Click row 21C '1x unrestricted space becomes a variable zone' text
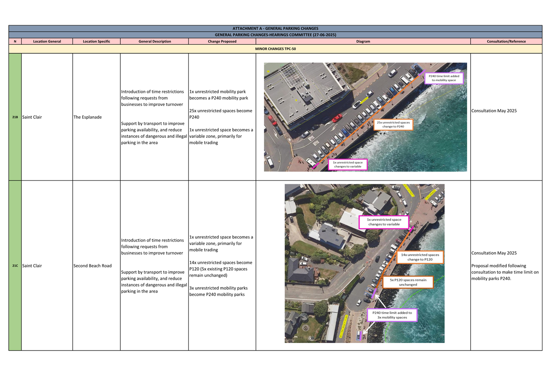The height and width of the screenshot is (392, 555). [221, 244]
